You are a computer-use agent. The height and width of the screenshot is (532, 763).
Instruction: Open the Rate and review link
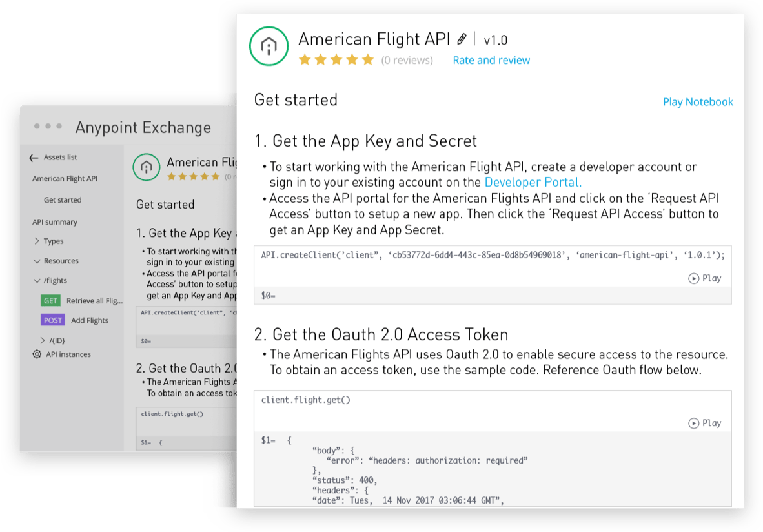click(491, 60)
